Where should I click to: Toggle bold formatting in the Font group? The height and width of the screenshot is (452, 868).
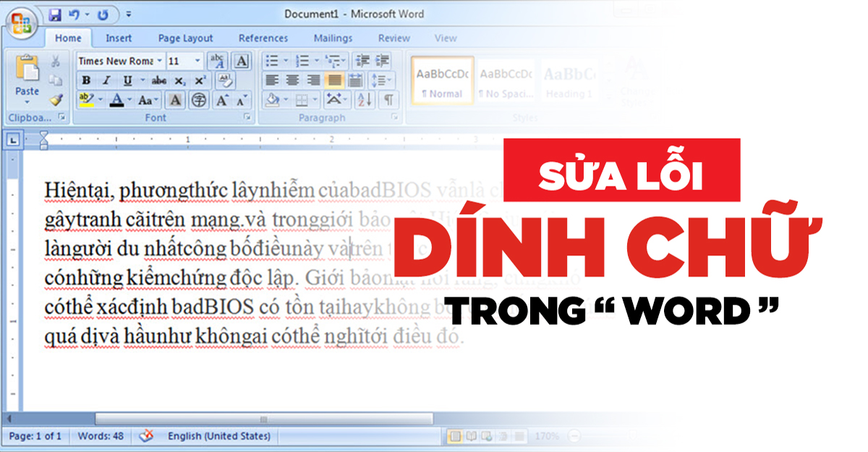[86, 80]
